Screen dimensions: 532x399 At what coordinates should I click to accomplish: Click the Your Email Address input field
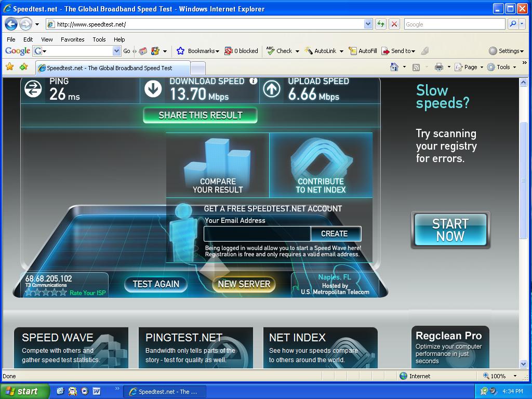pyautogui.click(x=257, y=234)
